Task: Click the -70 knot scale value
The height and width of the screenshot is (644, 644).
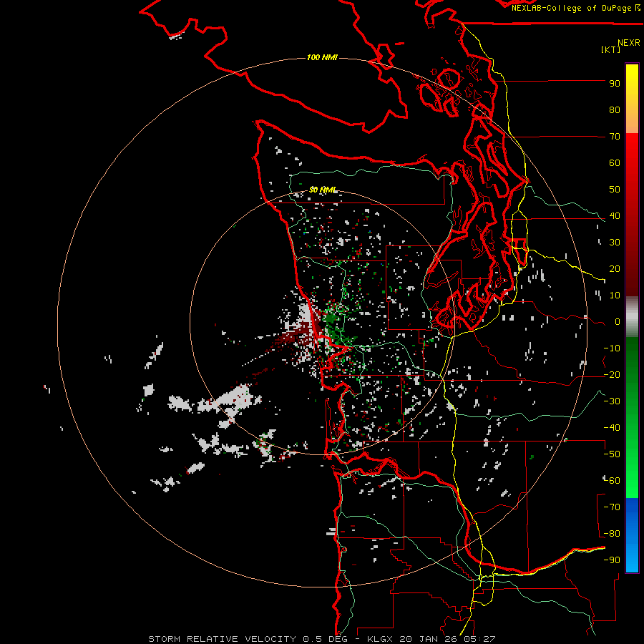Action: coord(612,507)
